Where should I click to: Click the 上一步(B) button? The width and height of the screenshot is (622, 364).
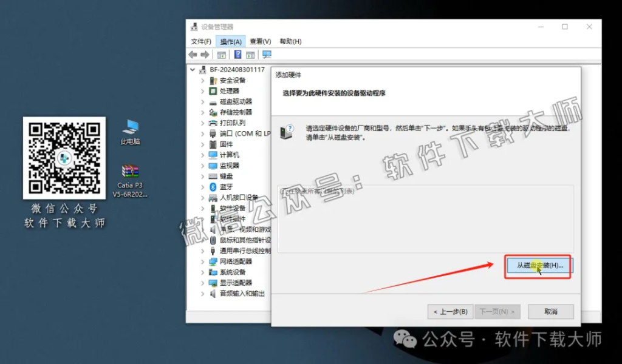[x=449, y=311]
